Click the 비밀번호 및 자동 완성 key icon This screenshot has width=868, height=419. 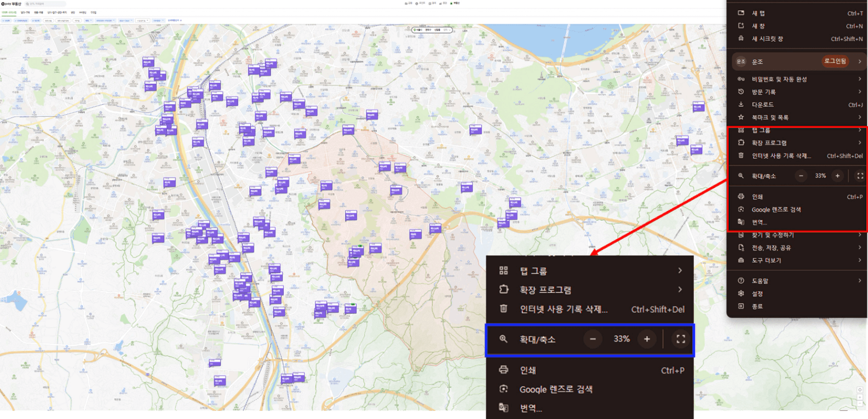pos(741,79)
